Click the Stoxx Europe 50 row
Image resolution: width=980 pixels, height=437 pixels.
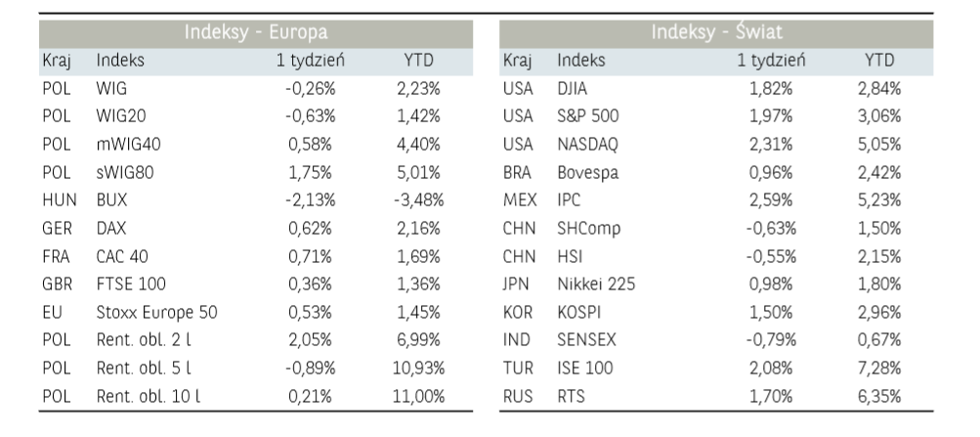click(x=156, y=312)
